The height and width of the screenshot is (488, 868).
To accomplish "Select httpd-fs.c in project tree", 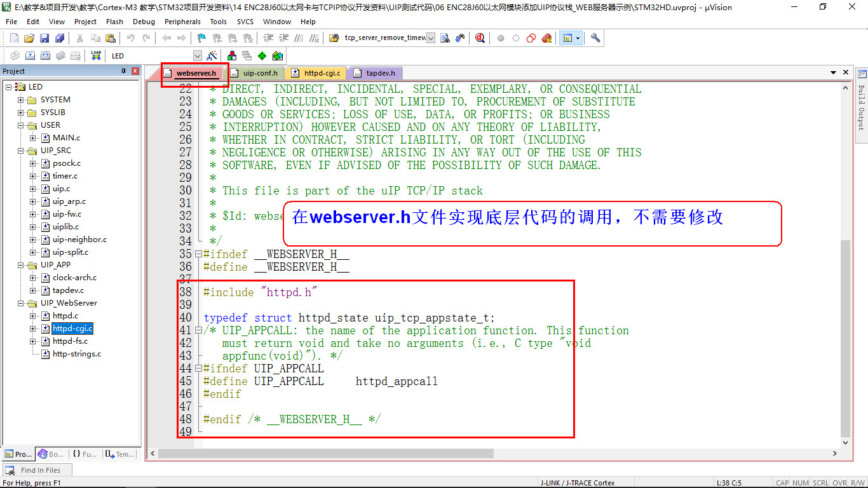I will coord(70,341).
